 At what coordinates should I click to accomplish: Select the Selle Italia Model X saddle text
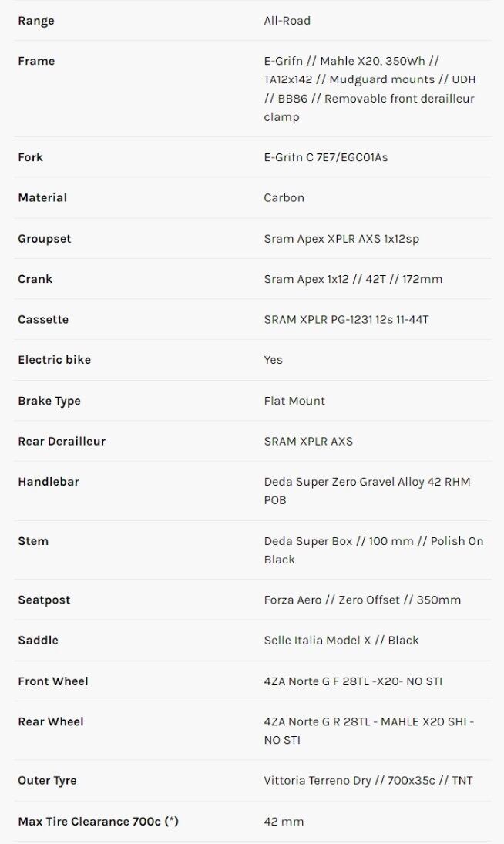(x=341, y=640)
